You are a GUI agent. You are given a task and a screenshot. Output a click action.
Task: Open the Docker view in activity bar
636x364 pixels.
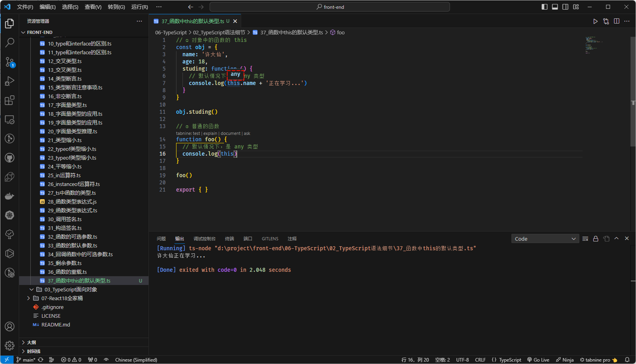10,196
